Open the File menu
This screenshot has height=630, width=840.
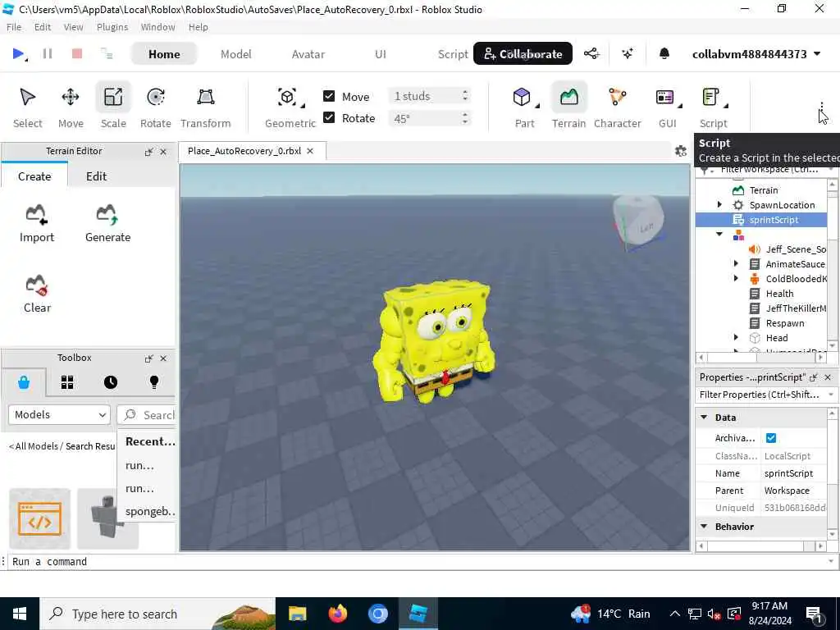click(14, 27)
